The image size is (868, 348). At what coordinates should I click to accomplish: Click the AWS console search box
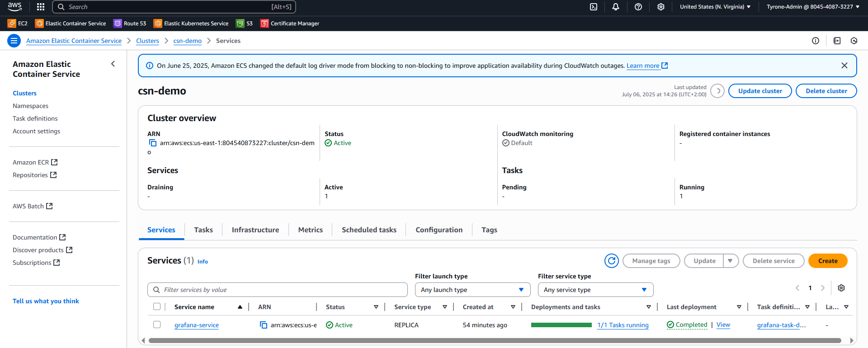(174, 7)
